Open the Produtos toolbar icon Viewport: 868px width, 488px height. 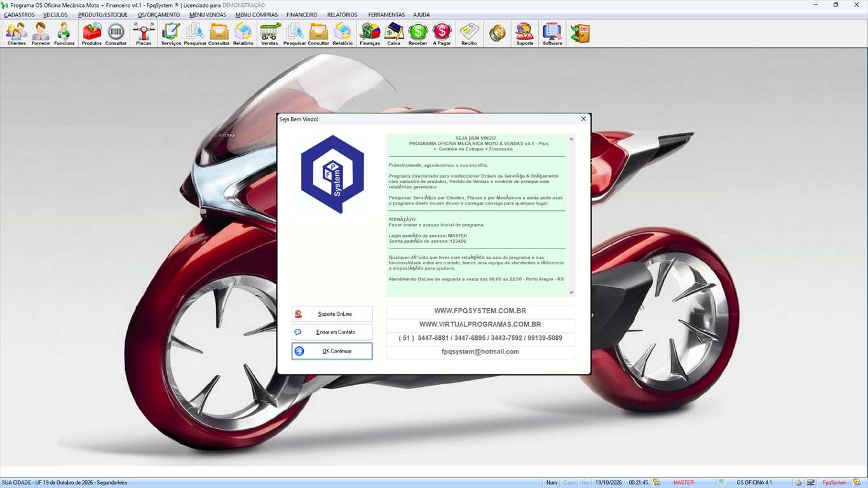point(92,34)
